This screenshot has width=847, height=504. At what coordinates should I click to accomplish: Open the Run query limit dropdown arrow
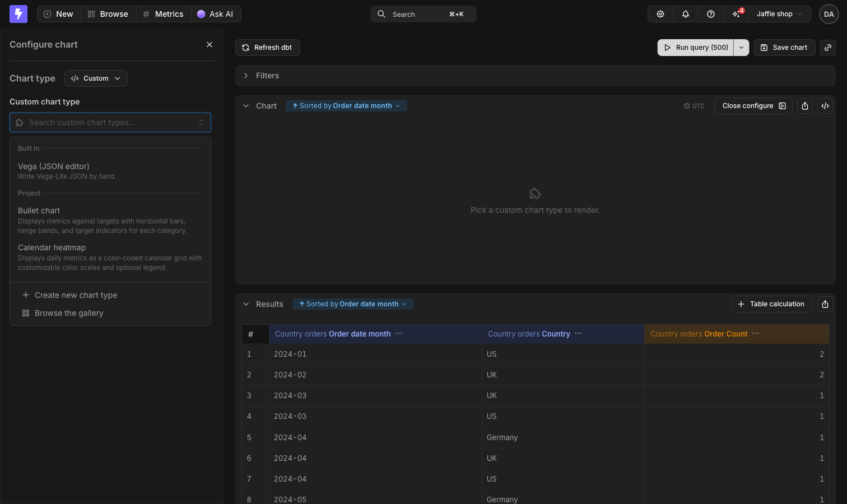(x=741, y=48)
